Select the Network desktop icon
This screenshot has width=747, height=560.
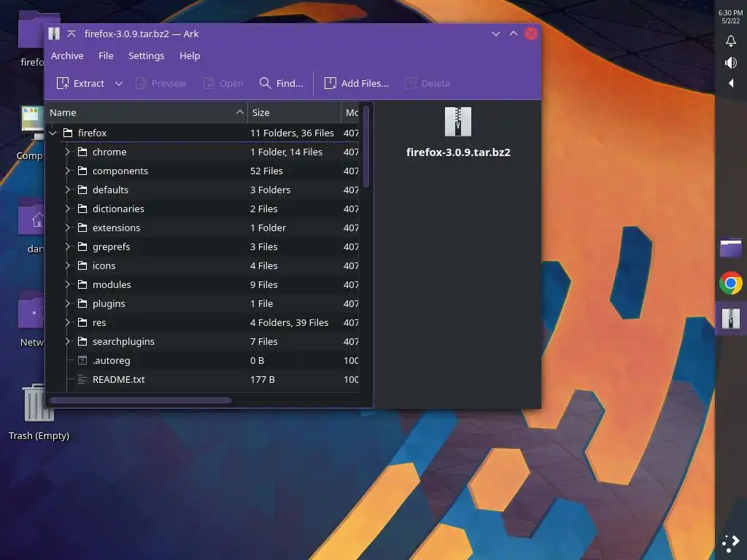tap(31, 318)
